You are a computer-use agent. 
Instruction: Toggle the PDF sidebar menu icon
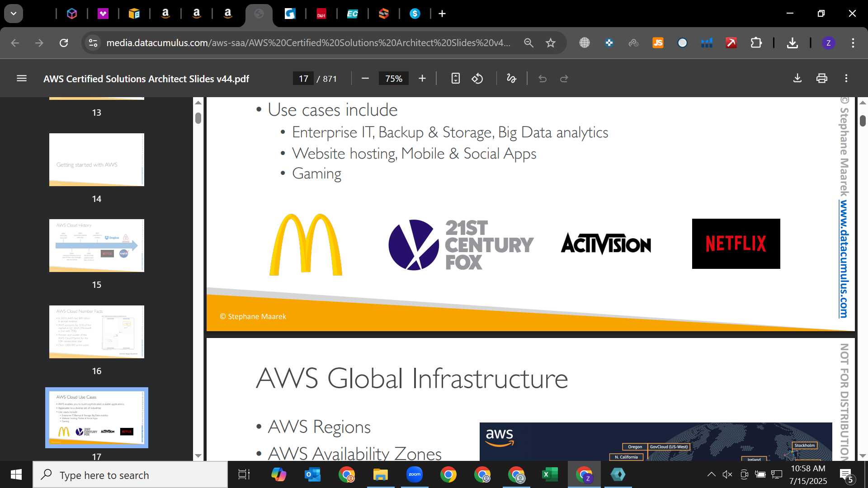pos(22,79)
